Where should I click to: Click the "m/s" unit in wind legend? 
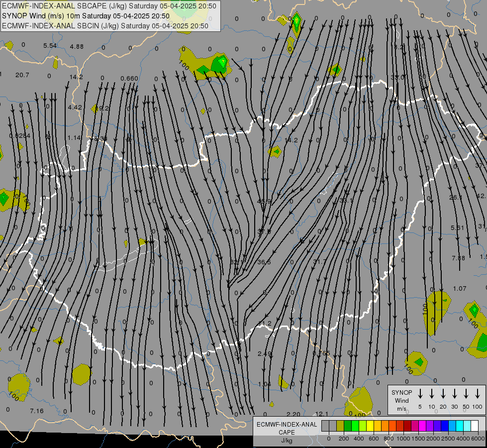click(401, 409)
